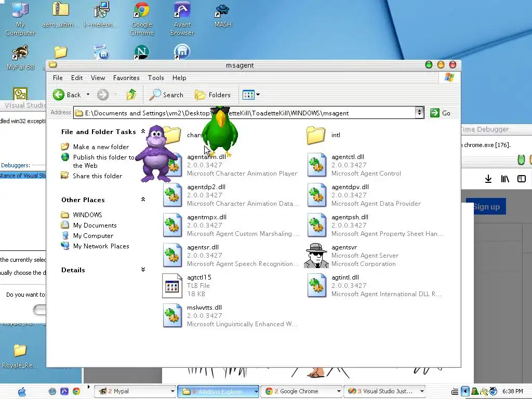
Task: Launch Chrome from quick launch bar
Action: tap(76, 391)
